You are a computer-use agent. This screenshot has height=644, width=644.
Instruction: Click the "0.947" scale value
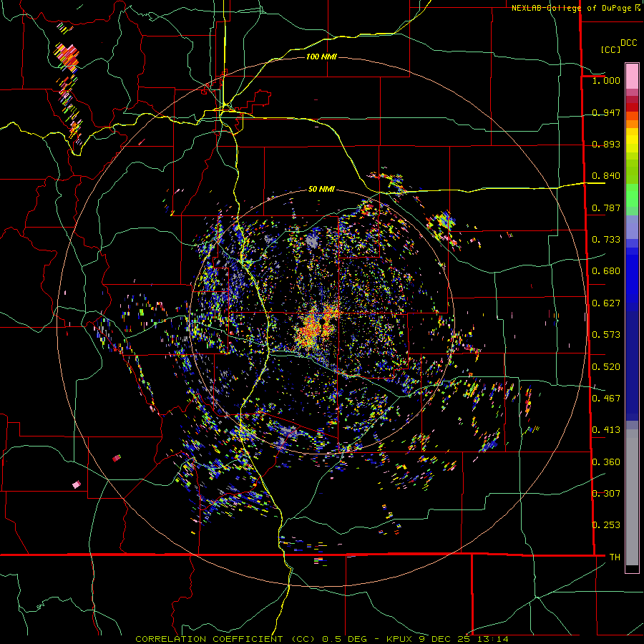(x=606, y=112)
